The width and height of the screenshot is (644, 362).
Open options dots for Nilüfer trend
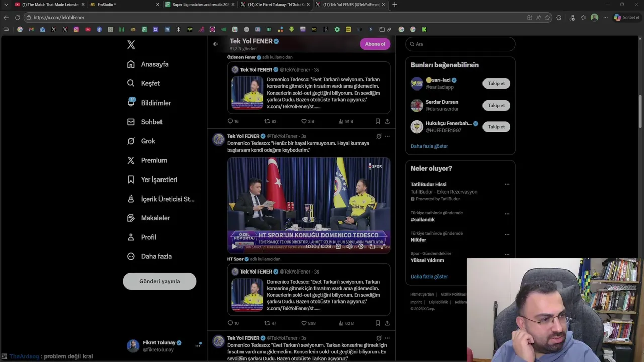click(x=507, y=234)
